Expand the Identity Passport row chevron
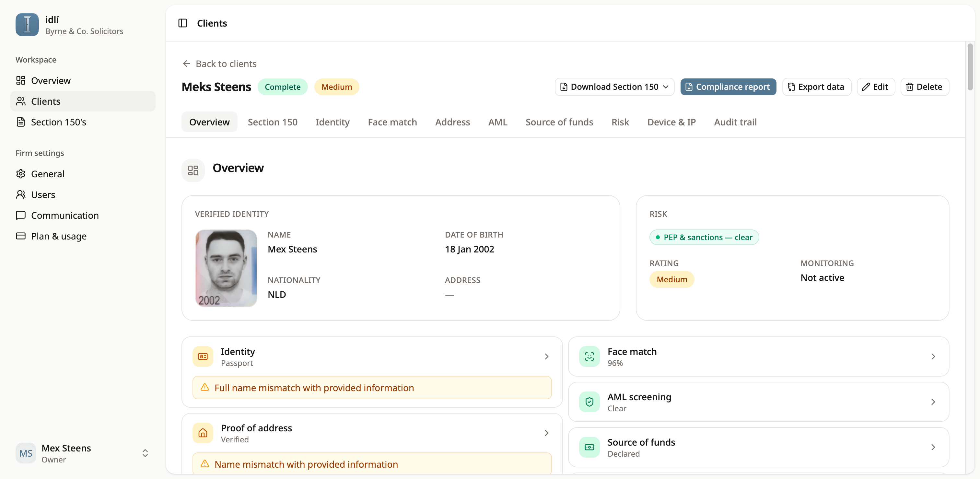The width and height of the screenshot is (980, 479). [546, 356]
